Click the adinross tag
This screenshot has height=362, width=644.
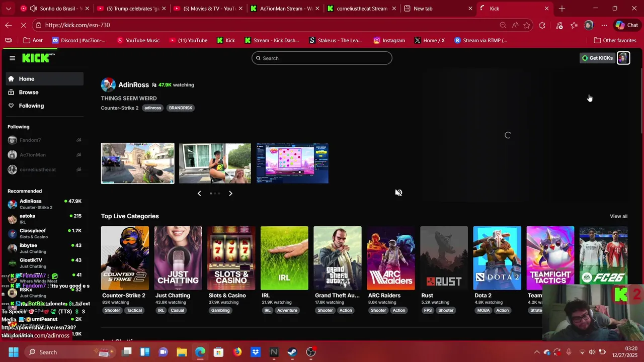152,108
